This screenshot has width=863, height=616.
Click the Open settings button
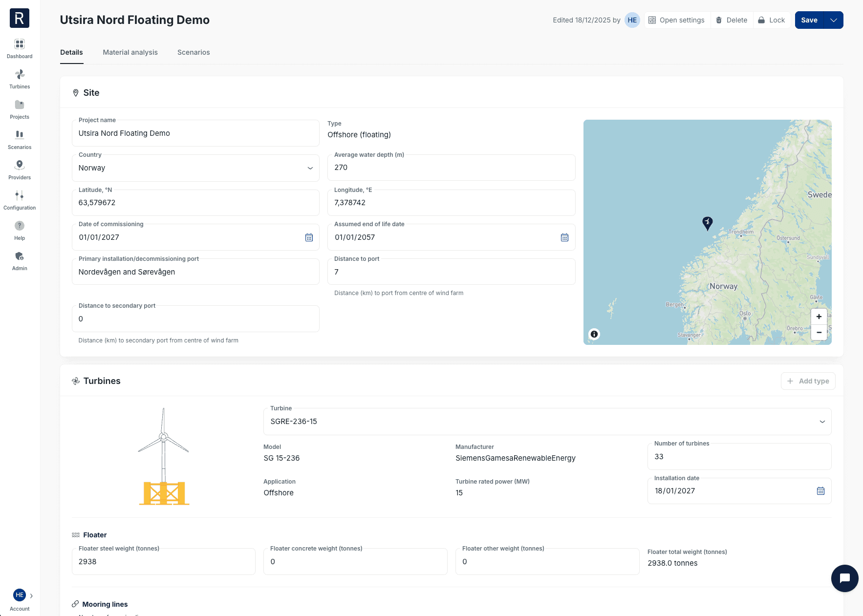point(677,20)
